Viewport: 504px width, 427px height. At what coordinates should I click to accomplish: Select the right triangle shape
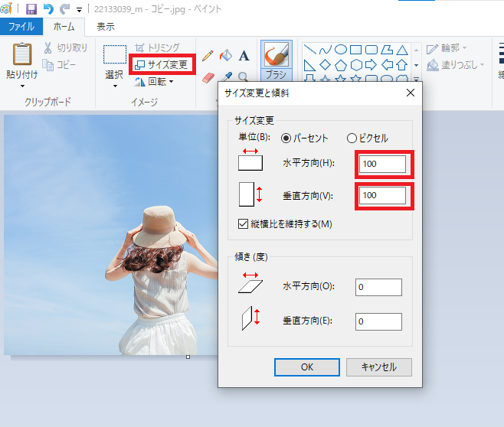coord(309,65)
